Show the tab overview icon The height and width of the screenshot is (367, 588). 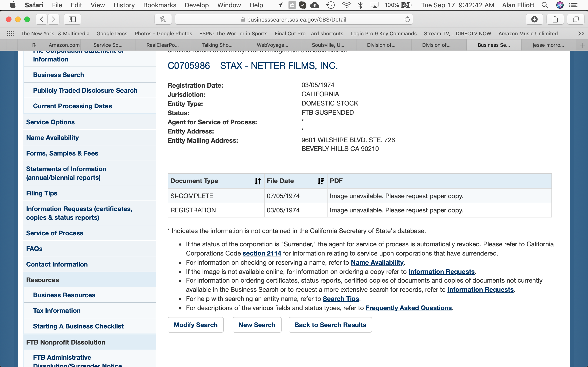[576, 19]
